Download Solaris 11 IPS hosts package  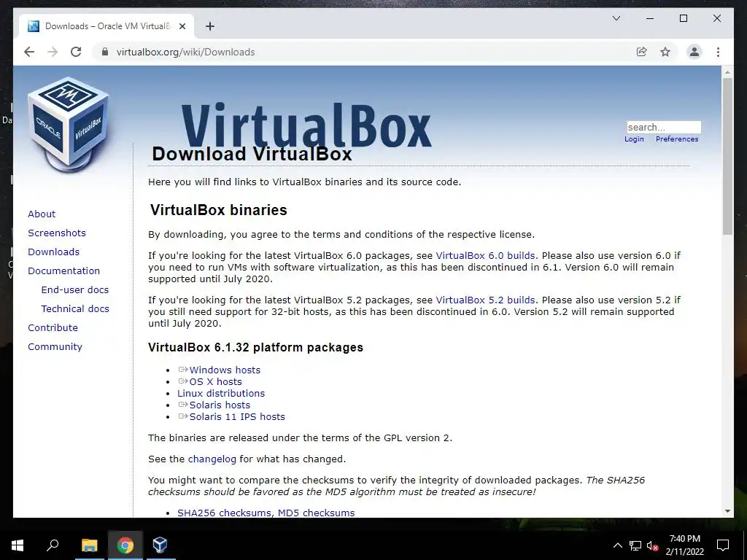(x=237, y=416)
